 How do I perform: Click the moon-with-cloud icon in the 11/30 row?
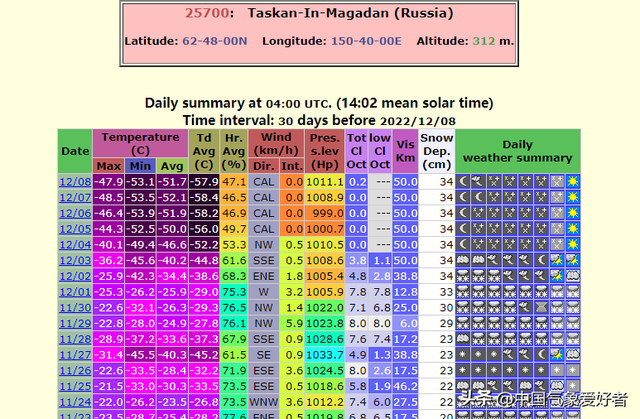[526, 308]
